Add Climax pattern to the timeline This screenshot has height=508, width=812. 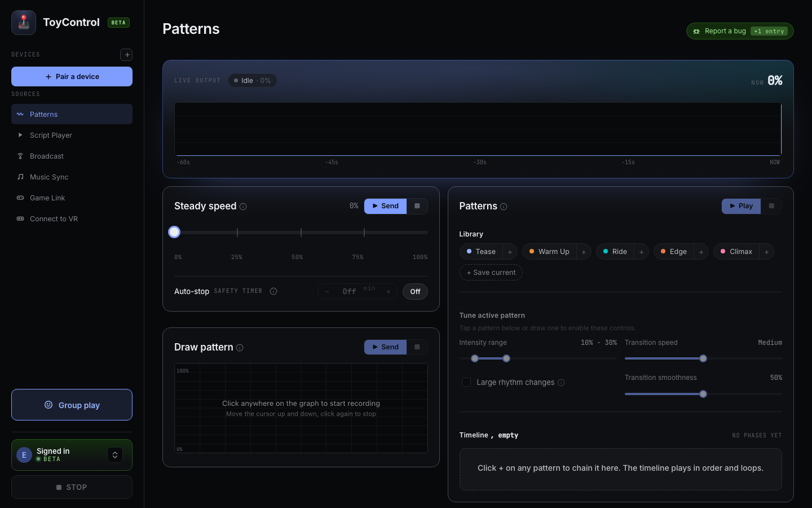[766, 252]
